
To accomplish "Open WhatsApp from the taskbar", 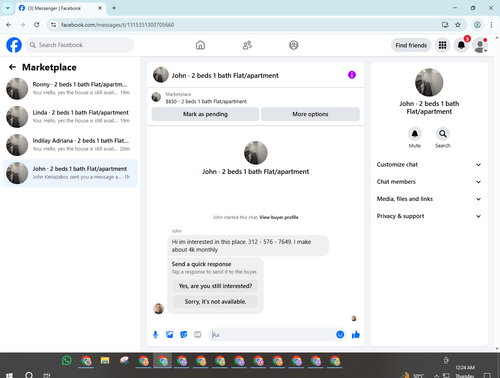I will pyautogui.click(x=67, y=361).
